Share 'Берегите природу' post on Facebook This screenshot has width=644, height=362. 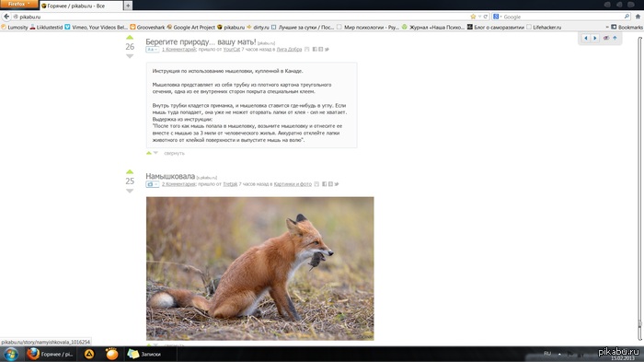coord(315,50)
